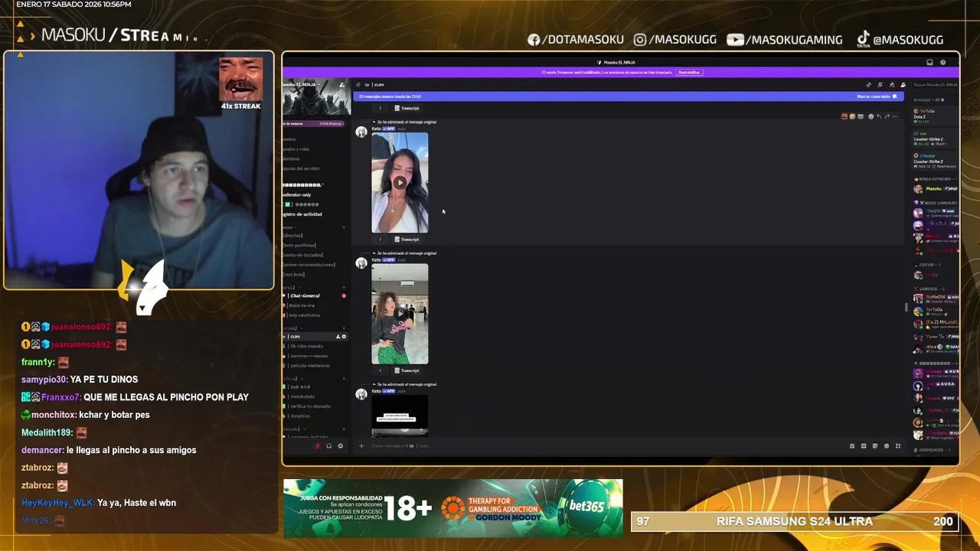This screenshot has width=980, height=551.
Task: Click the Rifa Samsung S24 Ultra progress bar
Action: point(795,521)
